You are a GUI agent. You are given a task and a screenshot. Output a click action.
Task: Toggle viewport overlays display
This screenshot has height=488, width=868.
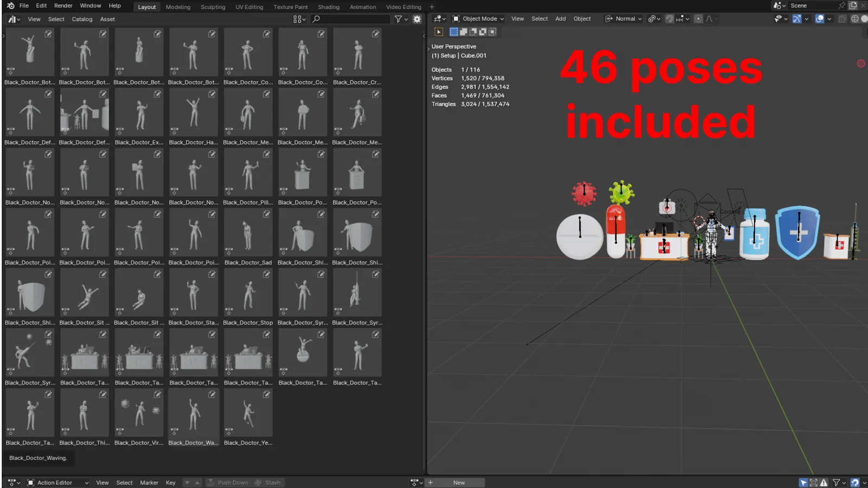(x=819, y=18)
